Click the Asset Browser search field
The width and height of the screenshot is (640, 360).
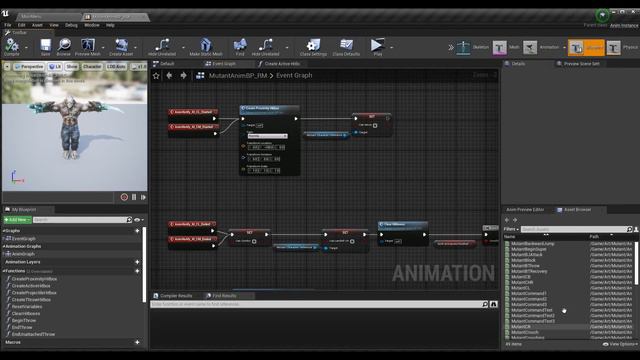(576, 229)
